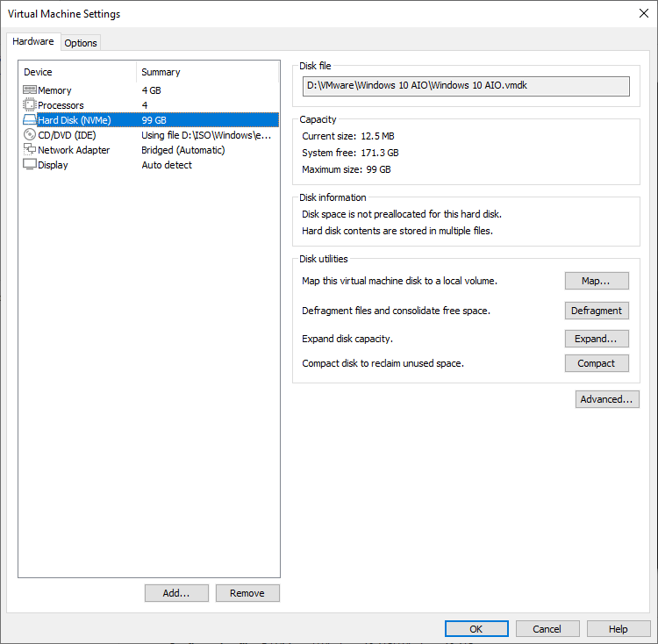Click the Display monitor icon
This screenshot has width=658, height=644.
pyautogui.click(x=30, y=165)
